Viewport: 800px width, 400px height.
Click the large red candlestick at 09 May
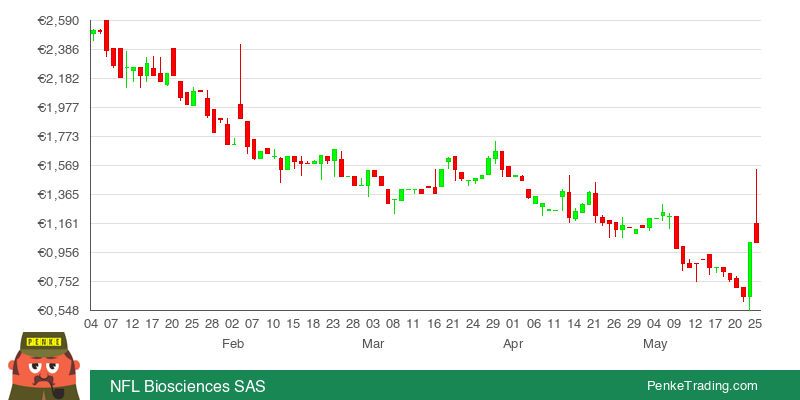(677, 232)
